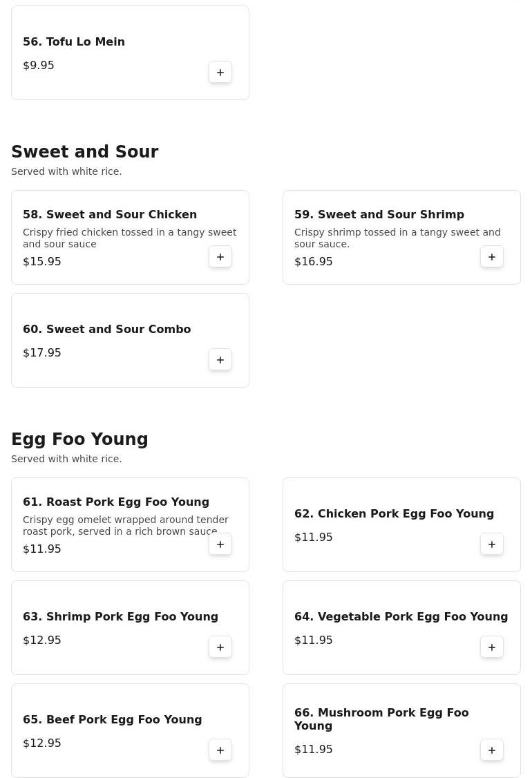Open 60. Sweet and Sour Combo card
The height and width of the screenshot is (778, 532).
point(130,341)
